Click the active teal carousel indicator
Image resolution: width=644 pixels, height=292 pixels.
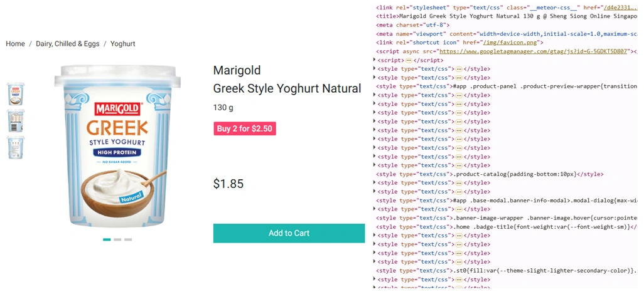107,239
